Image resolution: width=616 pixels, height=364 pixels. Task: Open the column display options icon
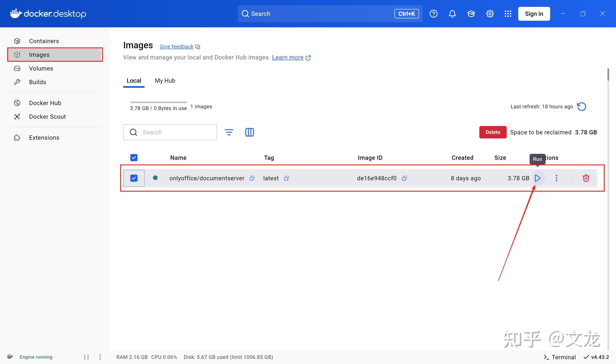click(x=249, y=132)
